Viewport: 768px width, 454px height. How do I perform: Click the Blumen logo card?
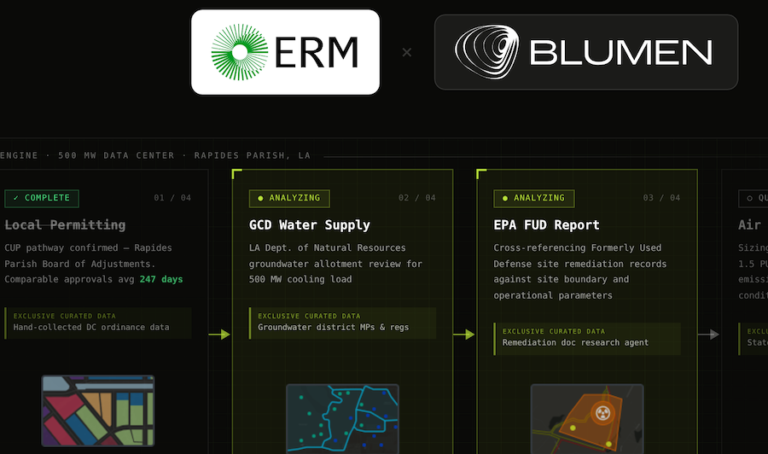click(x=586, y=52)
